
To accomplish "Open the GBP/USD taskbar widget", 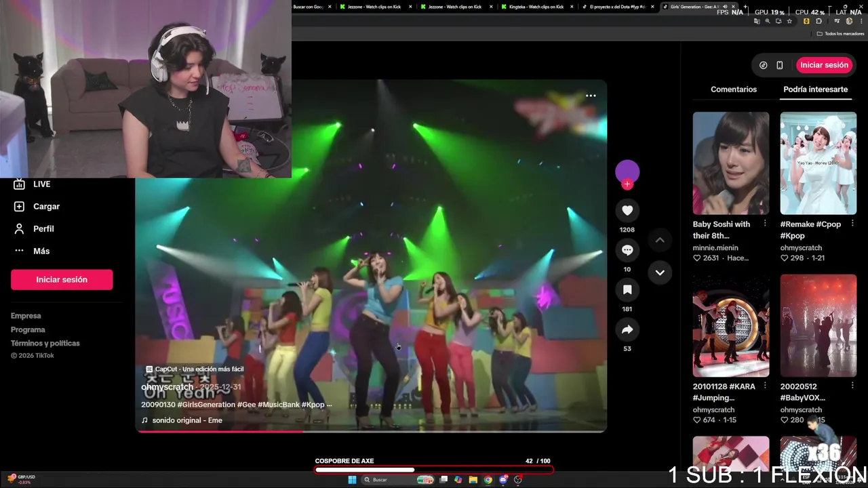I will (22, 479).
